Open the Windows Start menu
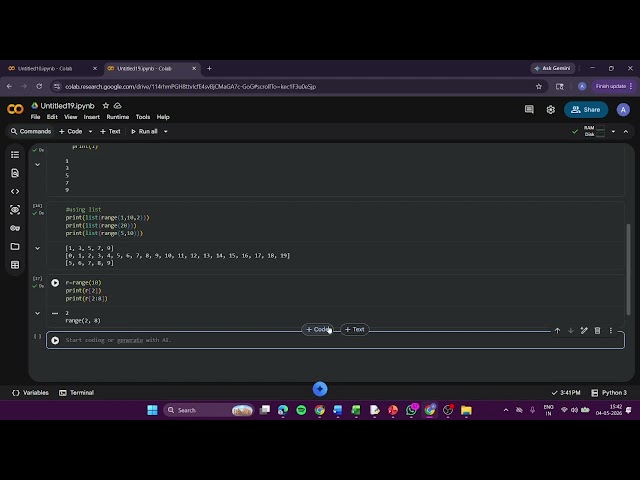640x480 pixels. coord(152,410)
